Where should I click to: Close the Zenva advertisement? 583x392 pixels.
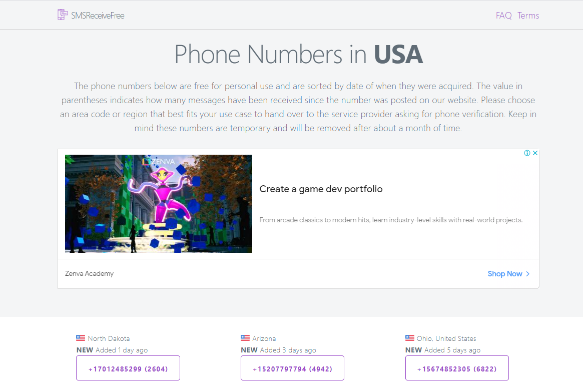535,153
